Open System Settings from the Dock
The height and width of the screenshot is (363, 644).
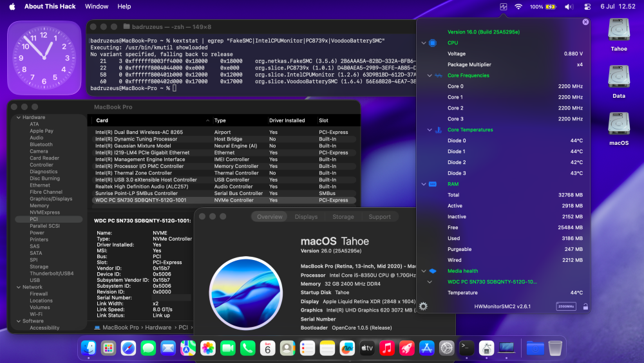(446, 348)
